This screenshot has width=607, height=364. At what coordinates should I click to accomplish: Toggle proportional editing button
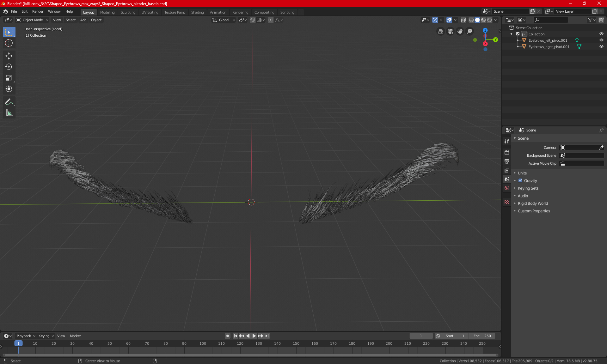(x=271, y=20)
